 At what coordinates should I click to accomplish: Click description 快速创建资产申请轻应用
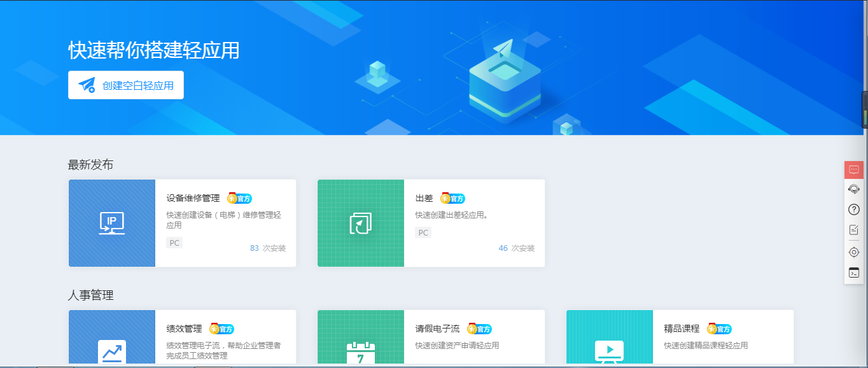coord(457,346)
